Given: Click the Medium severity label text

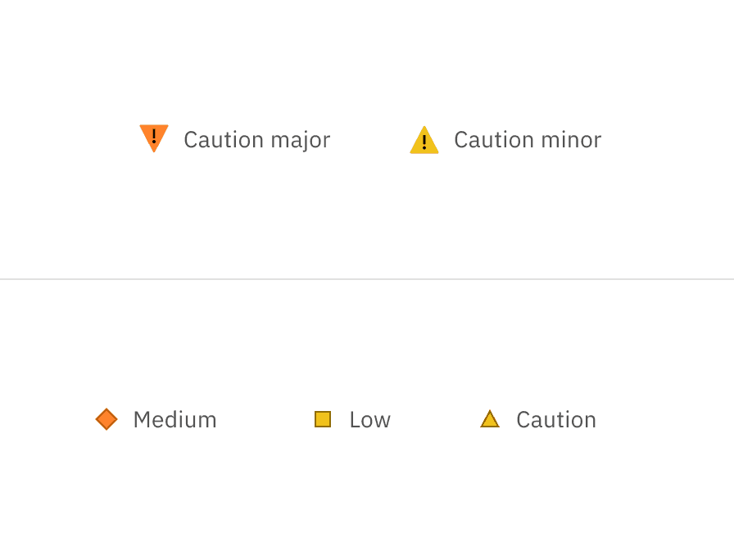Looking at the screenshot, I should 174,419.
